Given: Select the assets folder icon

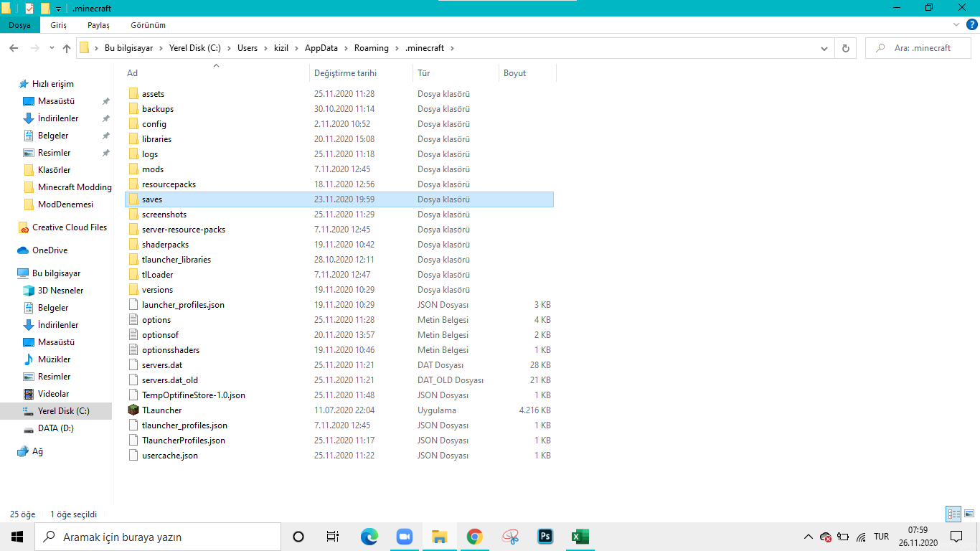Looking at the screenshot, I should 133,94.
